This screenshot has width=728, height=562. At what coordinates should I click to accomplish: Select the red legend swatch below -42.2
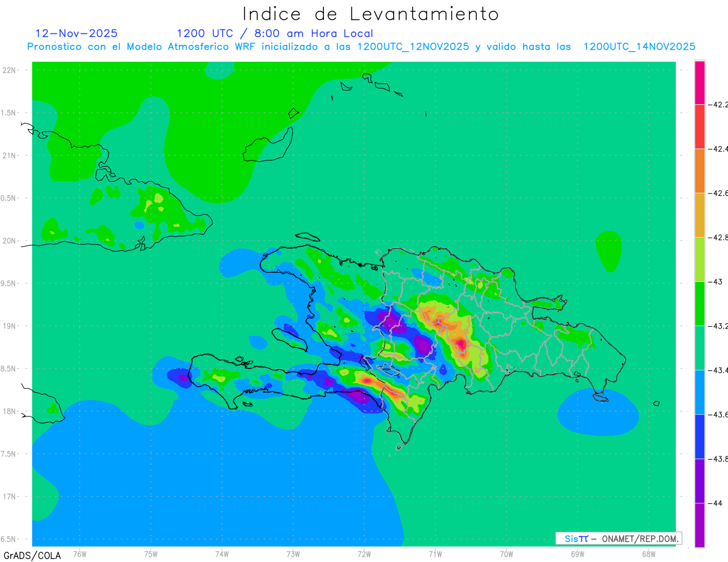[x=699, y=127]
